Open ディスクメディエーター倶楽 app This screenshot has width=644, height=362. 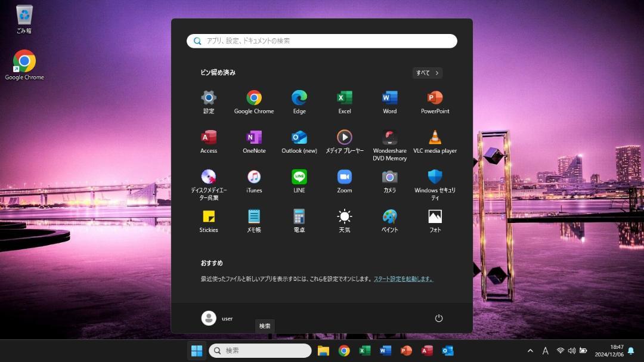209,185
